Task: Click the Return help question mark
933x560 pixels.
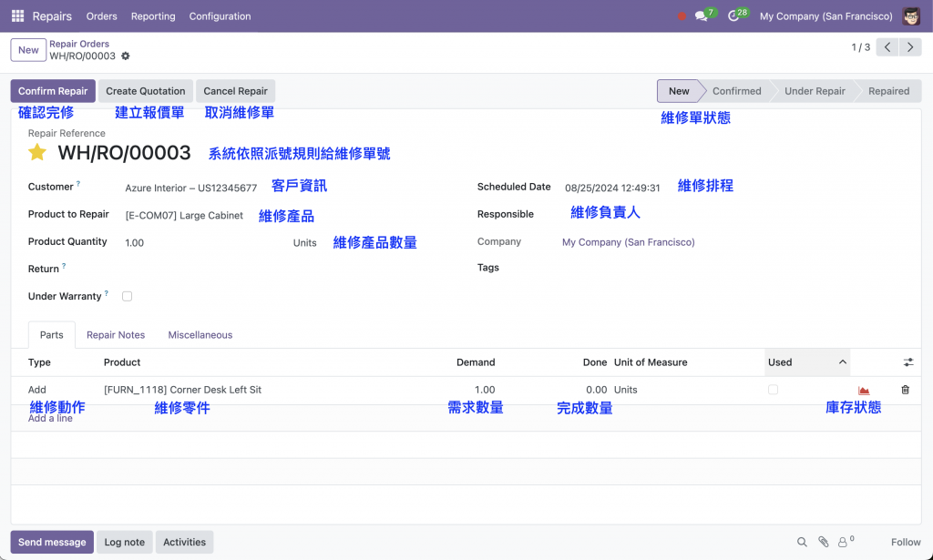Action: [x=64, y=266]
